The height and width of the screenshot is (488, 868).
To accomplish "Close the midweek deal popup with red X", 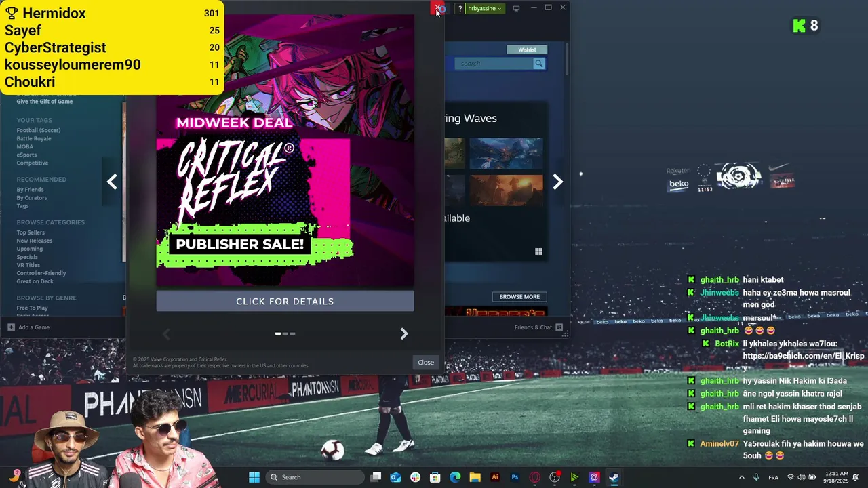I will click(438, 8).
